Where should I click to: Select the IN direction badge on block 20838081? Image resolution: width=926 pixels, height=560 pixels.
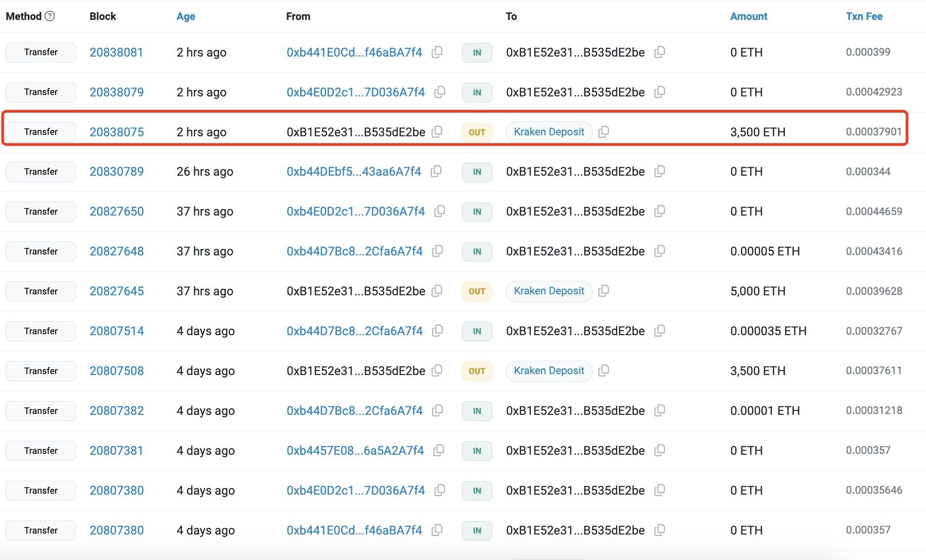[x=476, y=52]
